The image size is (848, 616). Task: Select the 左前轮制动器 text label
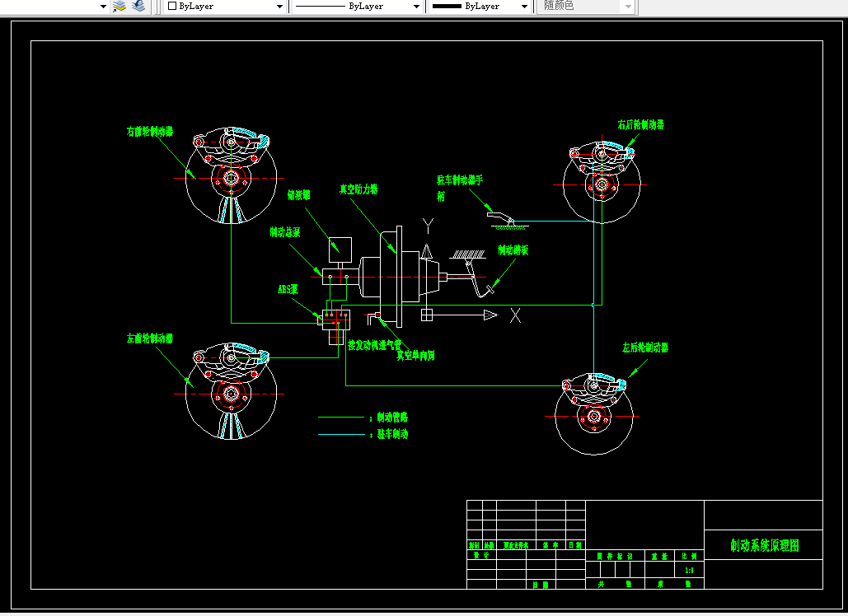[150, 338]
